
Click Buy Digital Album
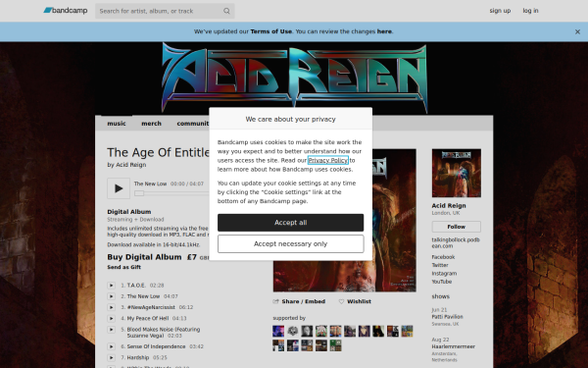(144, 257)
